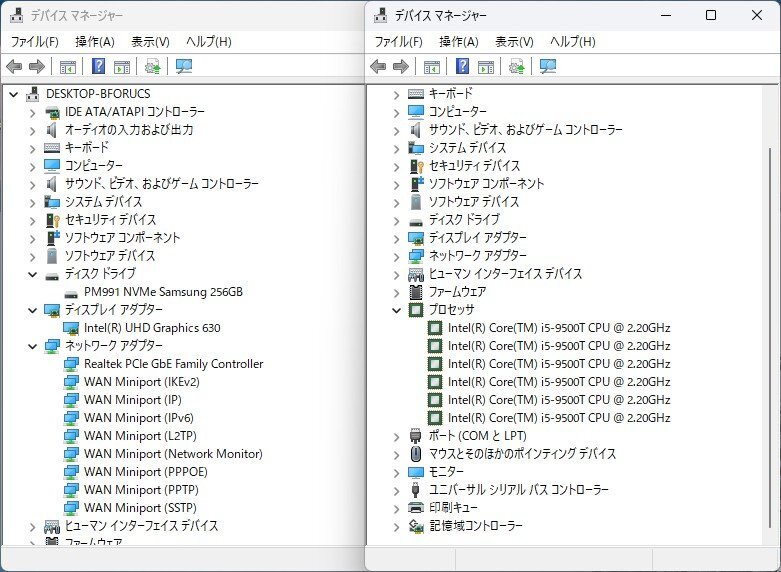Select キーボード in right window
781x572 pixels.
click(450, 94)
